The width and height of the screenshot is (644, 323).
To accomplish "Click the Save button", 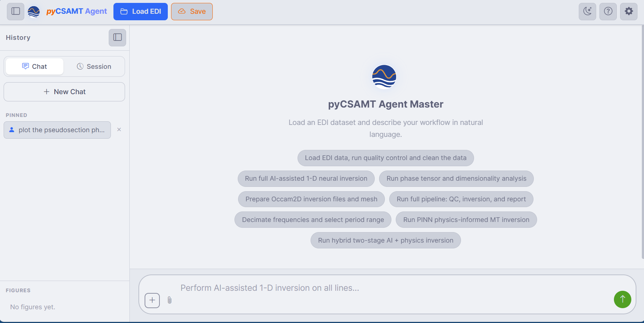I will pyautogui.click(x=192, y=12).
